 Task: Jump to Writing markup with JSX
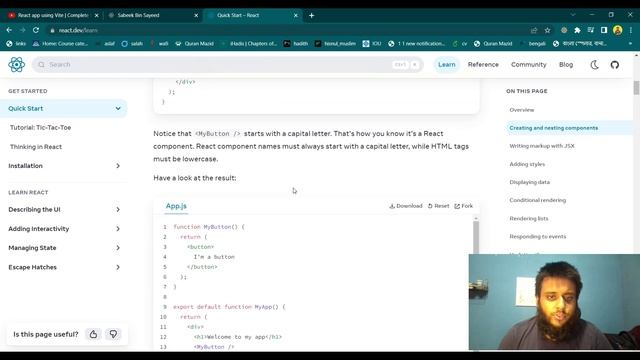point(542,146)
